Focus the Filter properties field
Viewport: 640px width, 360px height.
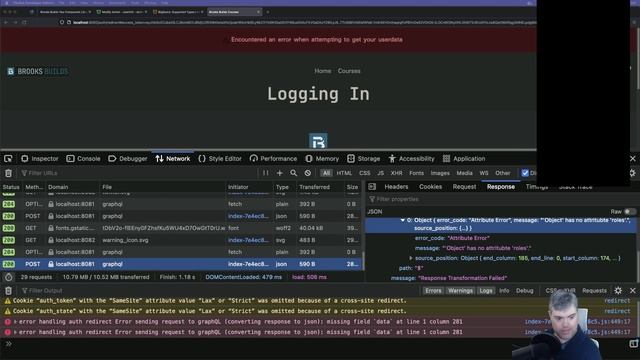[x=501, y=199]
